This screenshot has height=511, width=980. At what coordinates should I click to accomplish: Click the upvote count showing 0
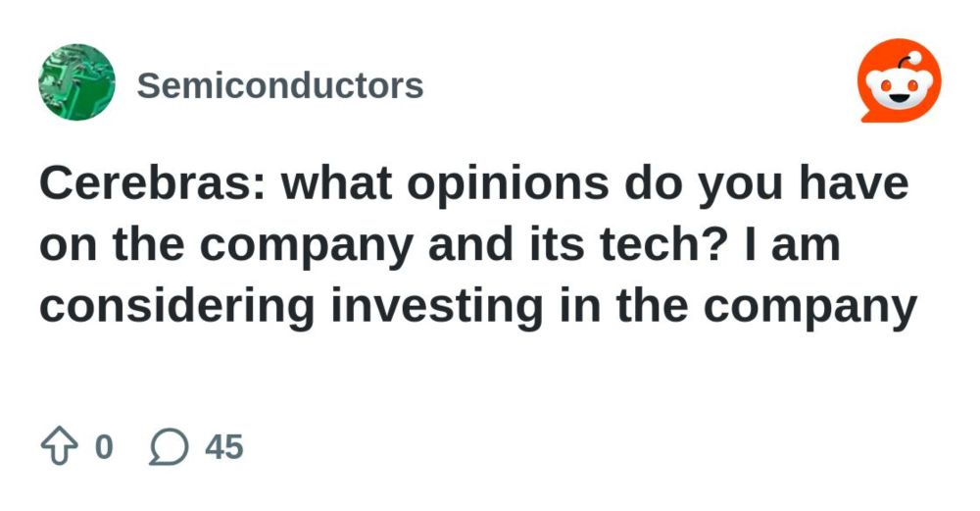[103, 448]
